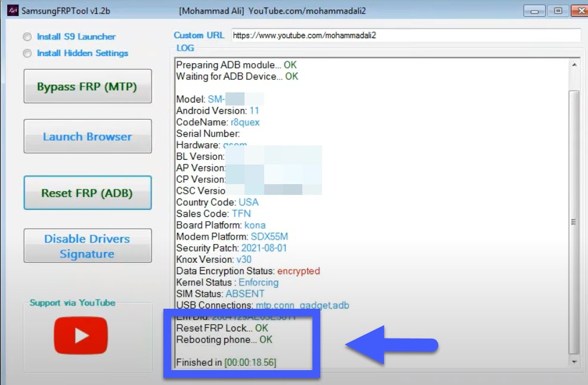
Task: Open the YouTube support icon
Action: tap(81, 335)
